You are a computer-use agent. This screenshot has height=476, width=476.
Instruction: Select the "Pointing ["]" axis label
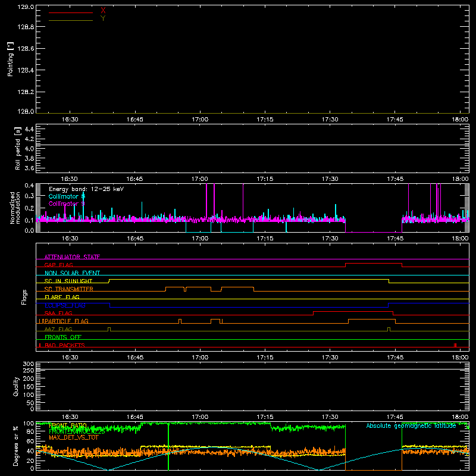coord(11,59)
